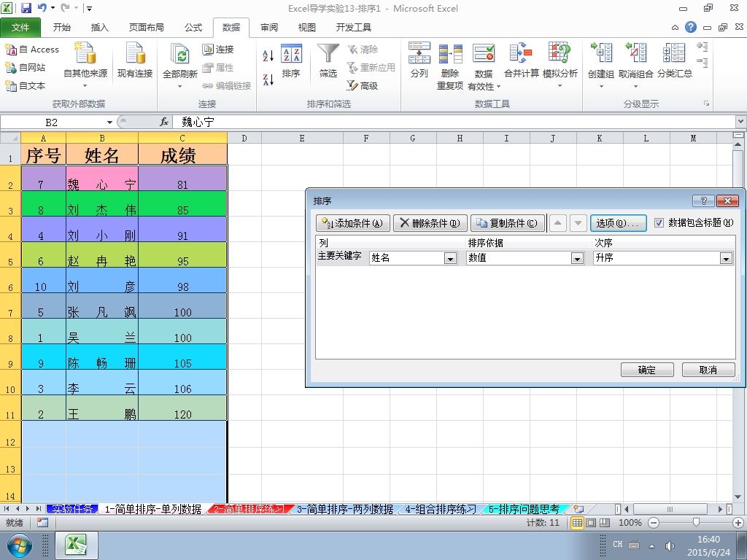Cancel the Sort dialog with 取消
This screenshot has height=560, width=747.
708,370
